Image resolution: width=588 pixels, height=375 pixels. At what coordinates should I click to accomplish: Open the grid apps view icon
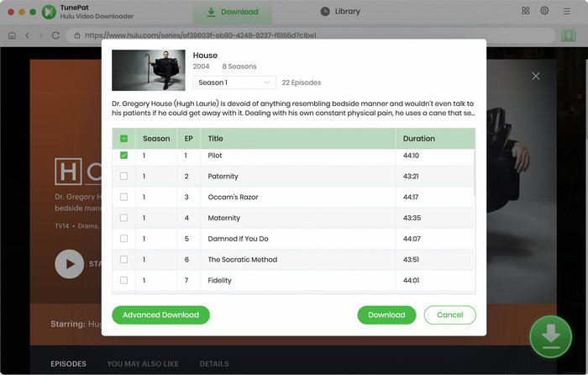pos(525,11)
